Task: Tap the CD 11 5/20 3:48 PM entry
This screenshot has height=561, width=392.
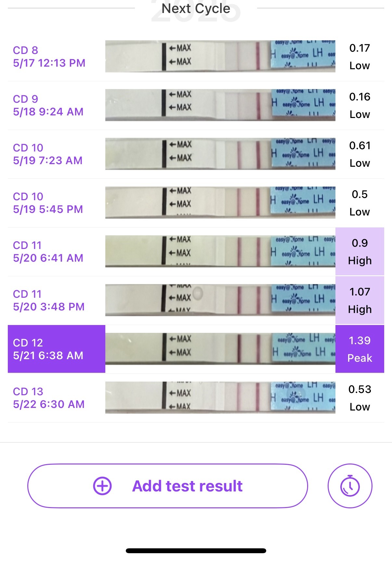Action: (48, 300)
